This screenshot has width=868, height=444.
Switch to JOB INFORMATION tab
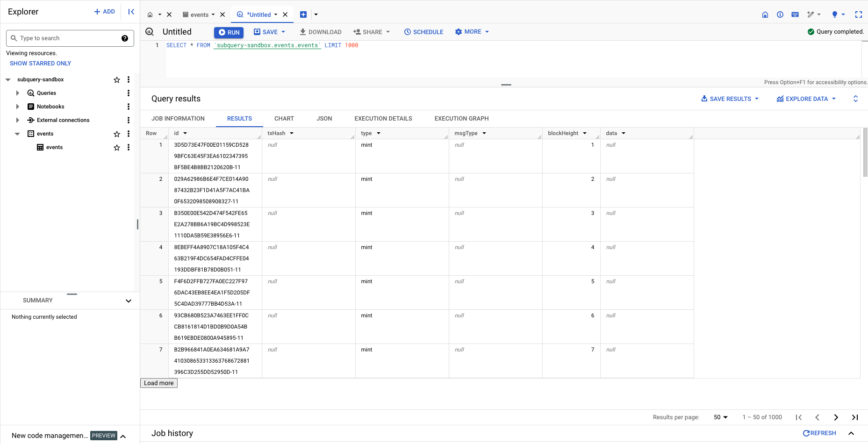point(178,119)
